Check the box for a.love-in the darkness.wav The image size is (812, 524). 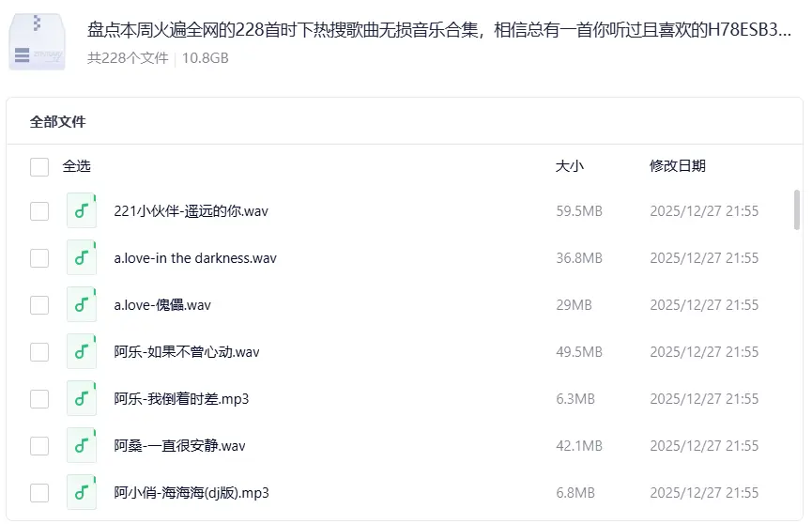pos(39,258)
